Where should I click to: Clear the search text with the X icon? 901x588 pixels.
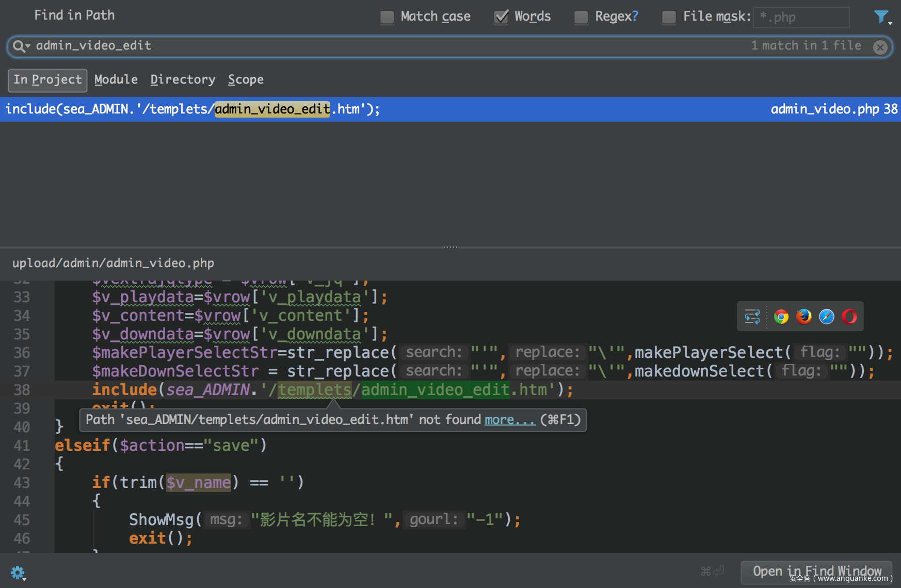[880, 47]
